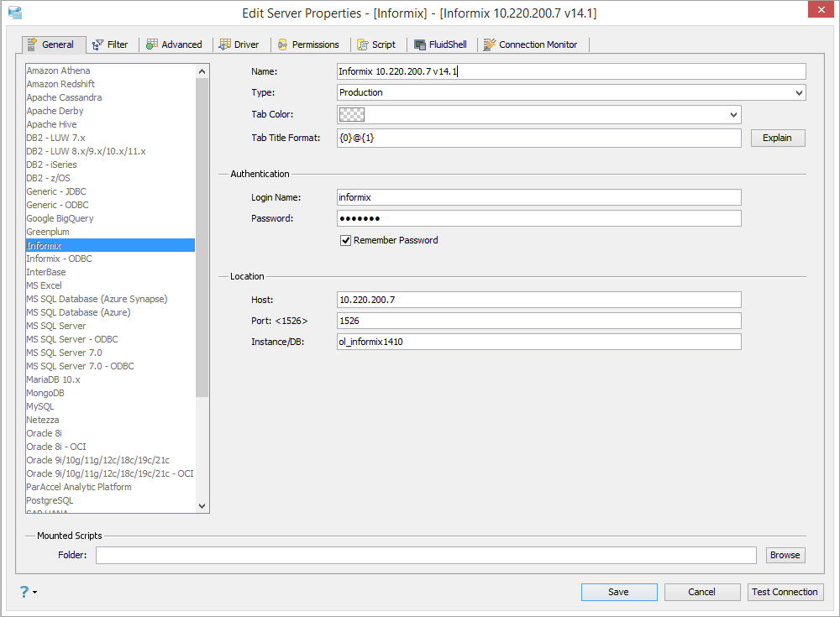Focus the Password field

pos(539,218)
